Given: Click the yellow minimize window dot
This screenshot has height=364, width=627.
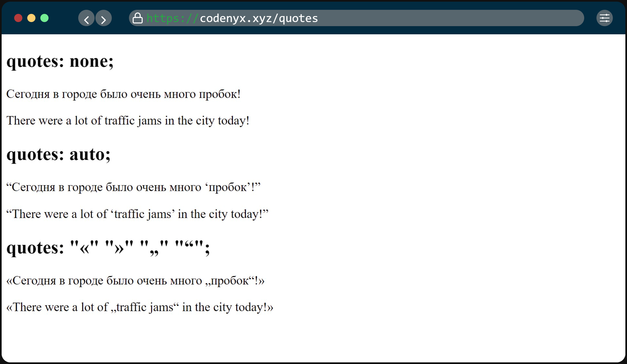Looking at the screenshot, I should (31, 18).
